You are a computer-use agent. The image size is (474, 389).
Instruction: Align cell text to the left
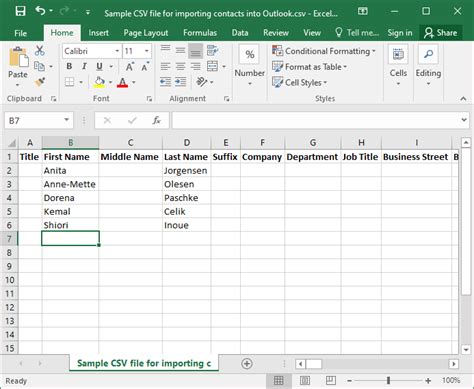165,66
